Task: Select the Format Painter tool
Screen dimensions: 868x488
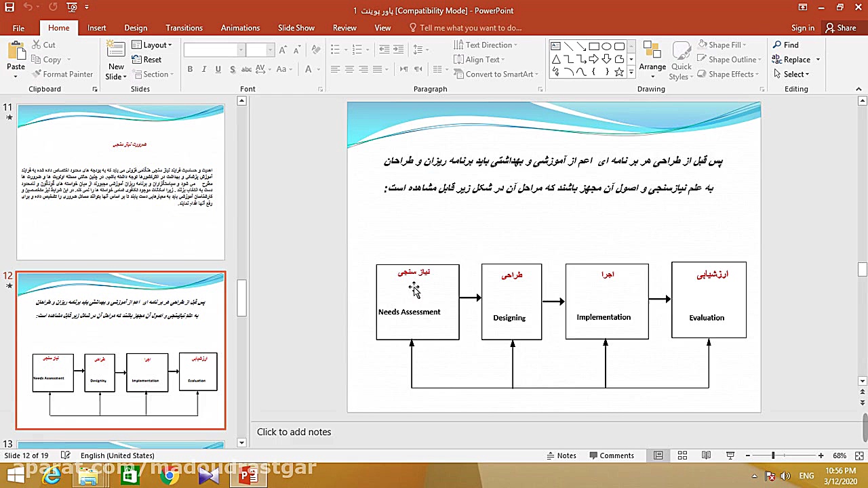Action: pos(62,74)
